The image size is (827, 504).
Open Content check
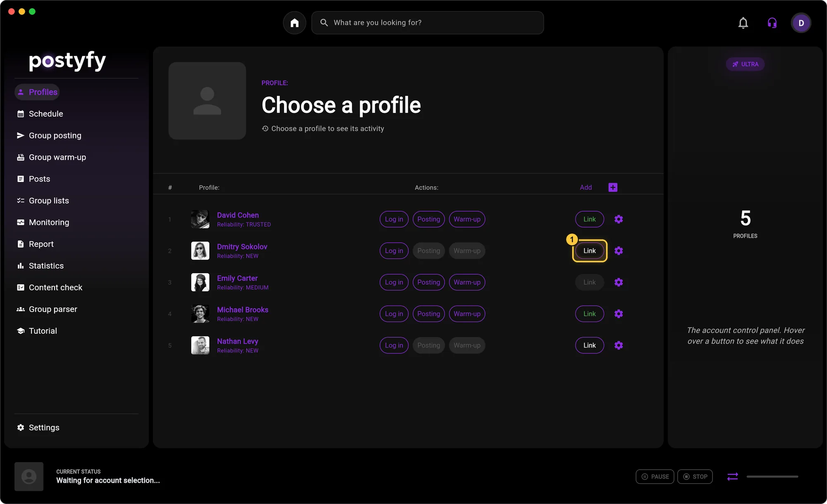coord(50,287)
